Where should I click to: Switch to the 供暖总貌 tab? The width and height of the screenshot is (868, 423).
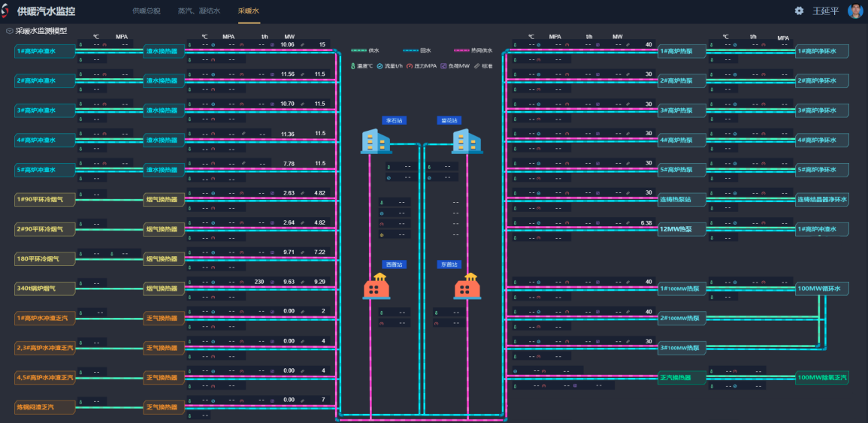tap(147, 11)
